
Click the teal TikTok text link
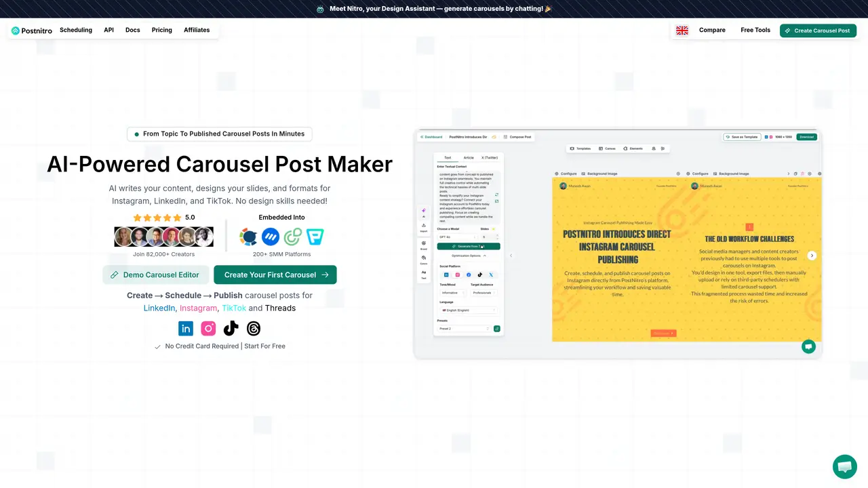pos(234,308)
